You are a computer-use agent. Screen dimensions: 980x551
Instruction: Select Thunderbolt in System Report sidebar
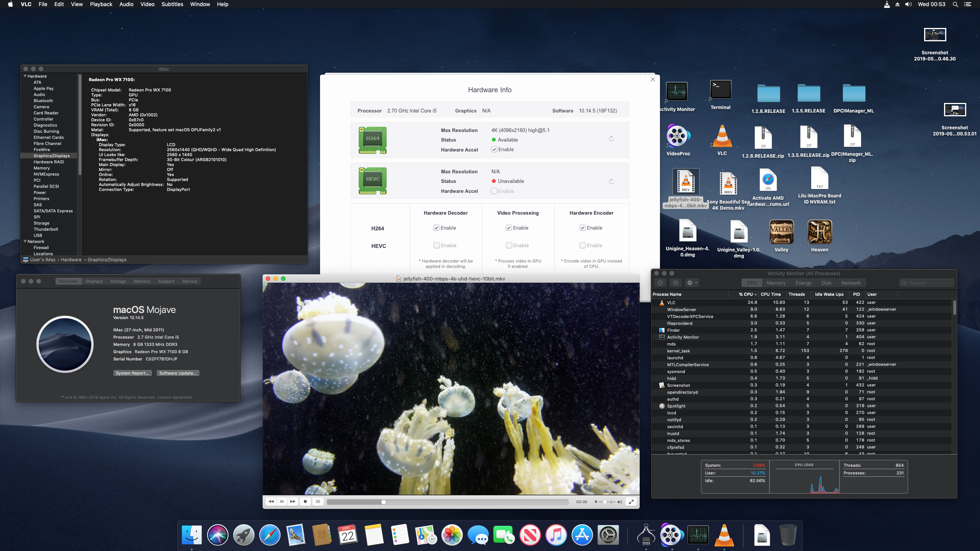(46, 229)
